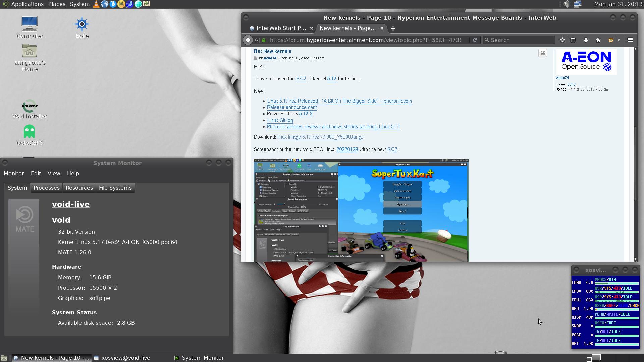Open the downloads panel in InterWeb
The image size is (644, 362).
click(585, 40)
